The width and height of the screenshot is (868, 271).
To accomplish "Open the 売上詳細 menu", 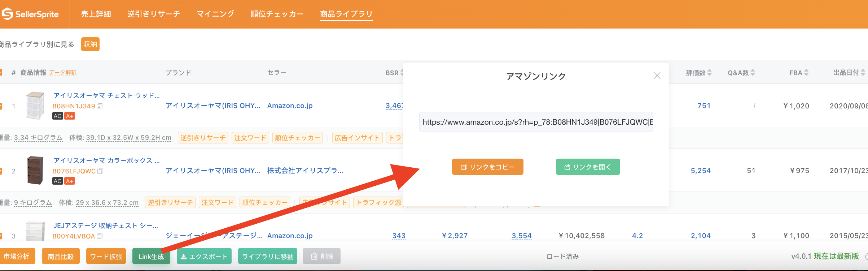I will point(96,14).
